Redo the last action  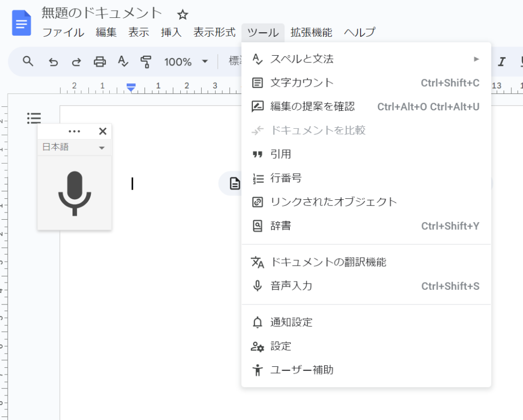click(x=77, y=62)
